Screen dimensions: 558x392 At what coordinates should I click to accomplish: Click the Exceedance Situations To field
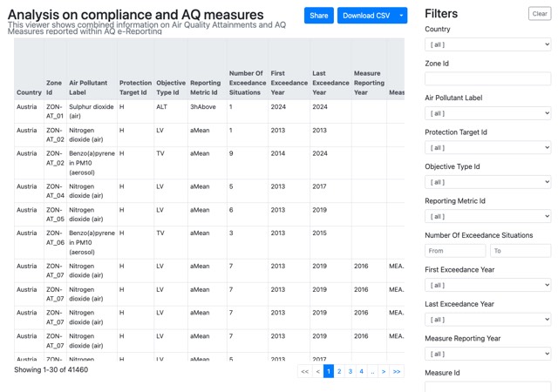click(521, 250)
